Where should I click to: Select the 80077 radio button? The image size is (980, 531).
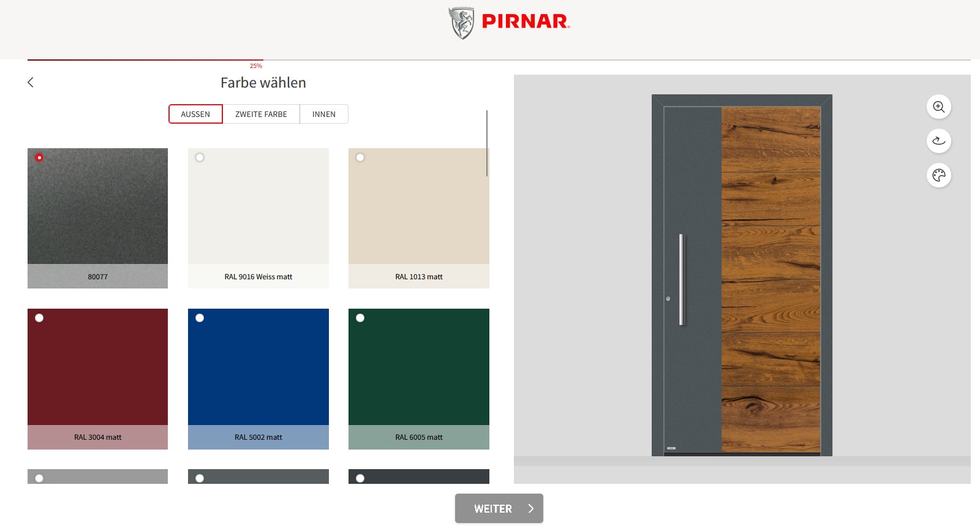click(x=39, y=157)
